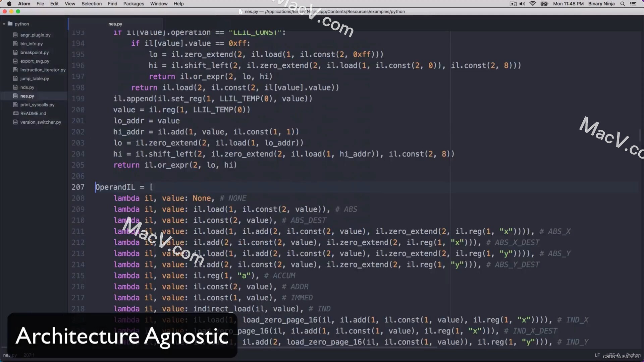Open bin_info.py in the tree view

[31, 44]
